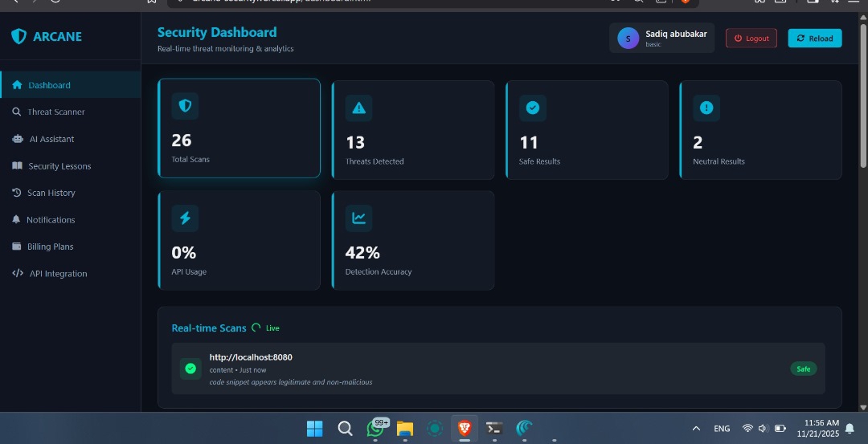The image size is (868, 444).
Task: Click the Brave shield icon in address bar
Action: tap(686, 2)
